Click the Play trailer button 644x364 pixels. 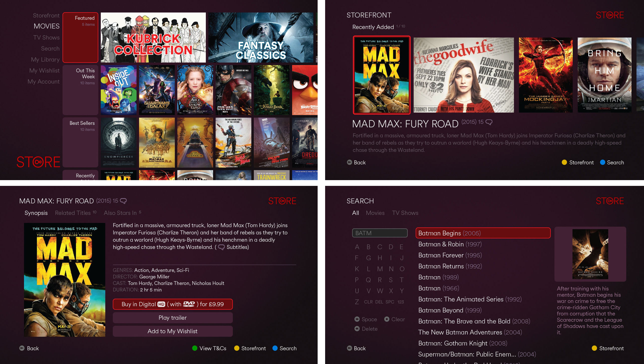(x=173, y=318)
